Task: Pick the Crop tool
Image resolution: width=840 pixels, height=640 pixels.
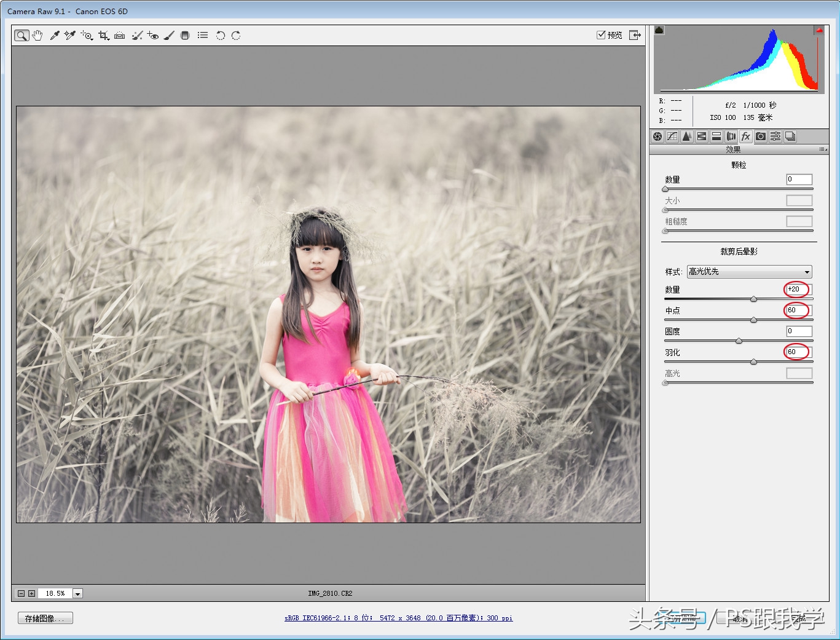Action: point(103,36)
